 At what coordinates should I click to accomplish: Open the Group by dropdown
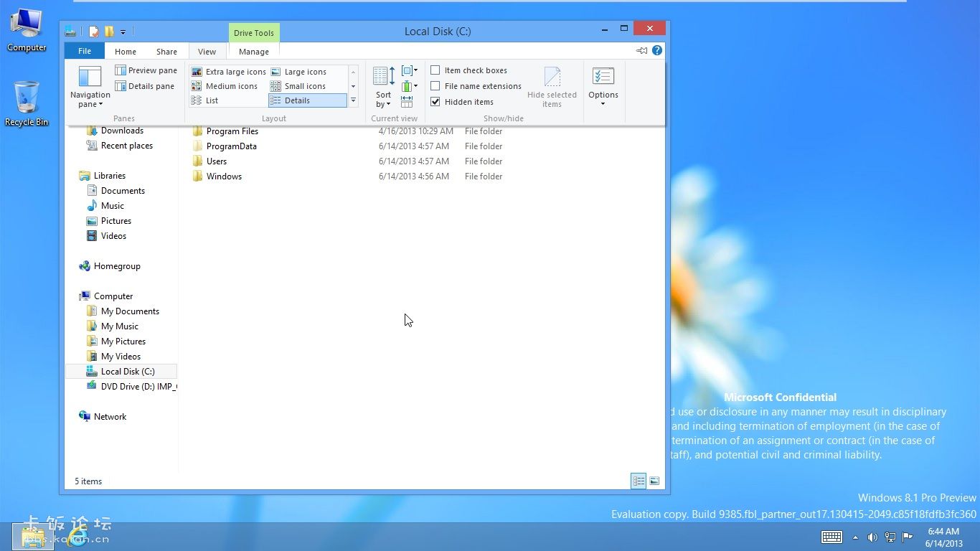(x=409, y=70)
